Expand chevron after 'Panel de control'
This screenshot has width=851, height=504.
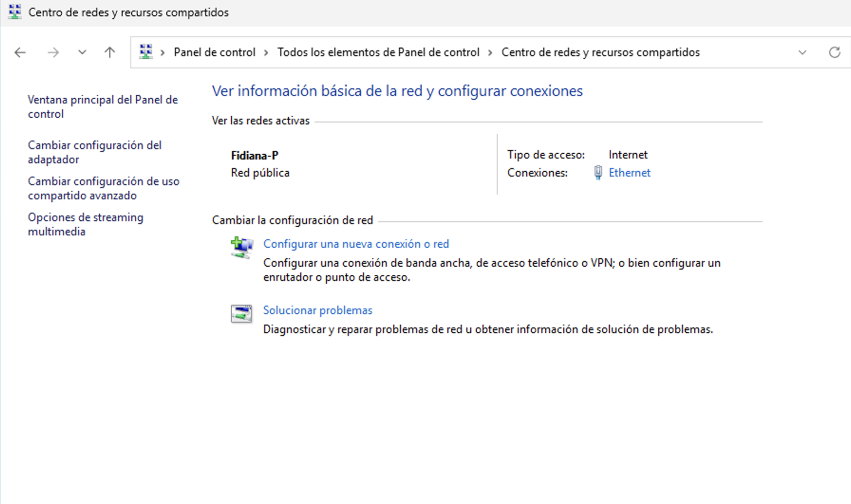[266, 52]
